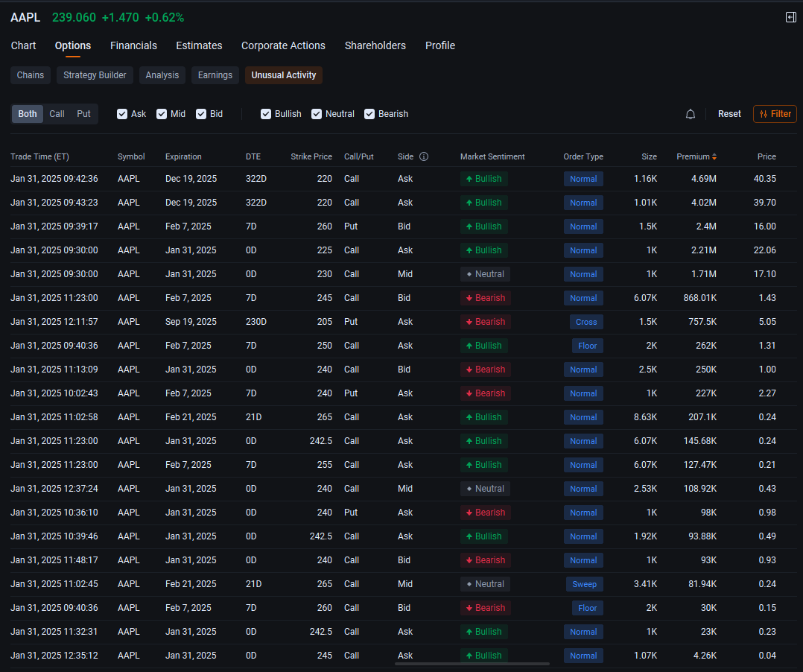803x672 pixels.
Task: Uncheck the Bearish sentiment checkbox
Action: (369, 114)
